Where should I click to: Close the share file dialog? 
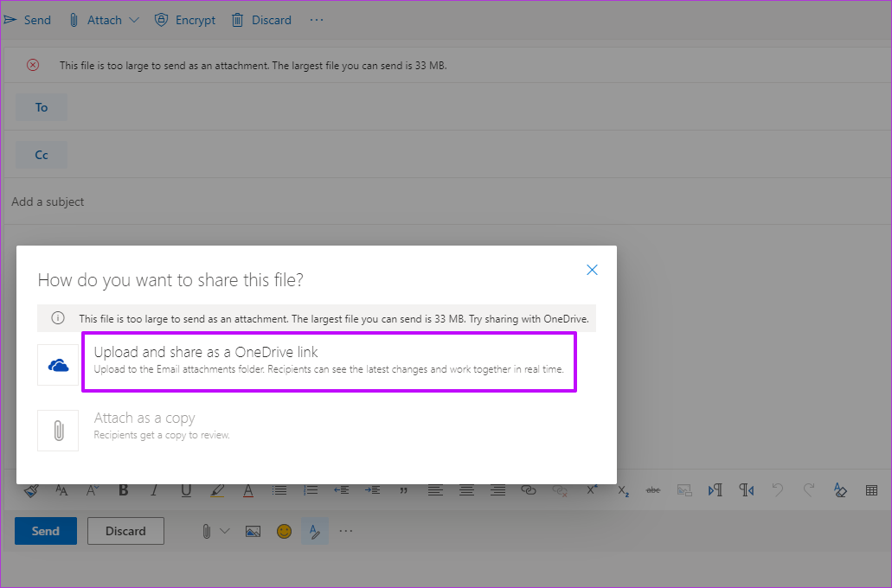(x=592, y=270)
